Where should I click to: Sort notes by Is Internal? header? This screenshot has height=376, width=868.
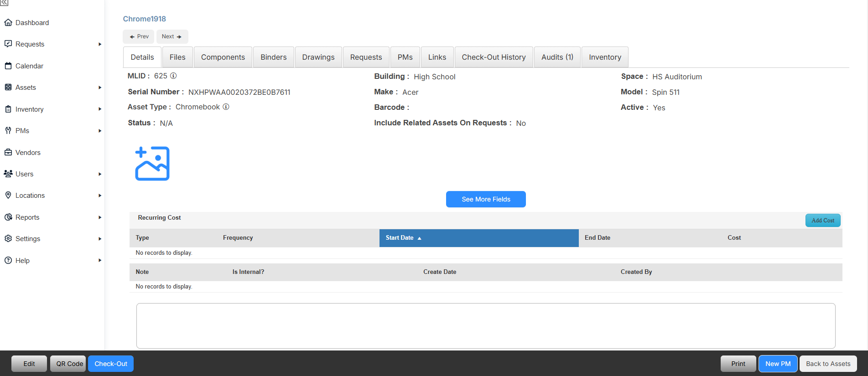pyautogui.click(x=248, y=272)
